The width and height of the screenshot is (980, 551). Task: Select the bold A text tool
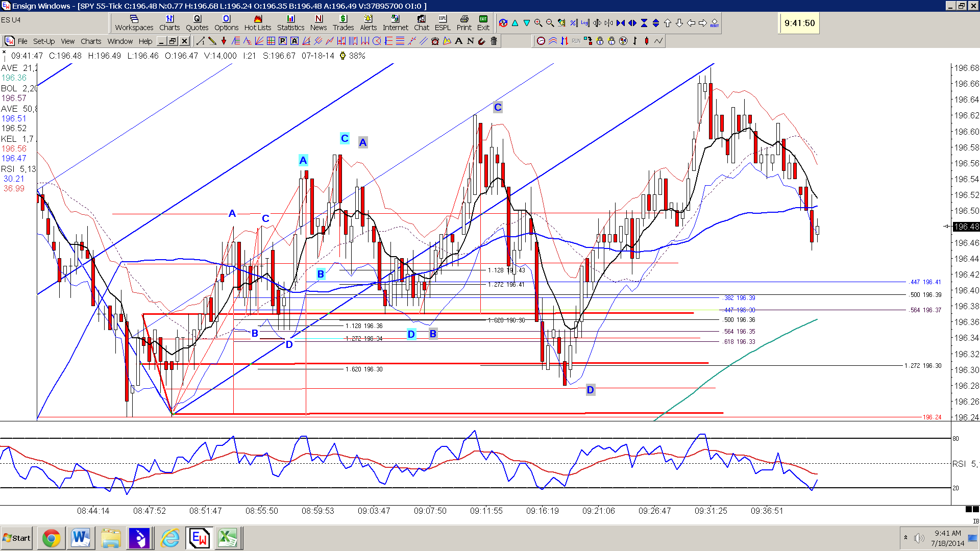click(458, 41)
